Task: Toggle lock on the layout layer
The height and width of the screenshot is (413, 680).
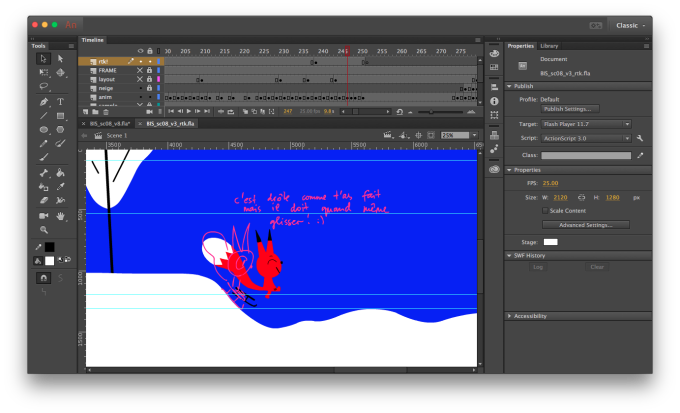Action: pos(149,79)
